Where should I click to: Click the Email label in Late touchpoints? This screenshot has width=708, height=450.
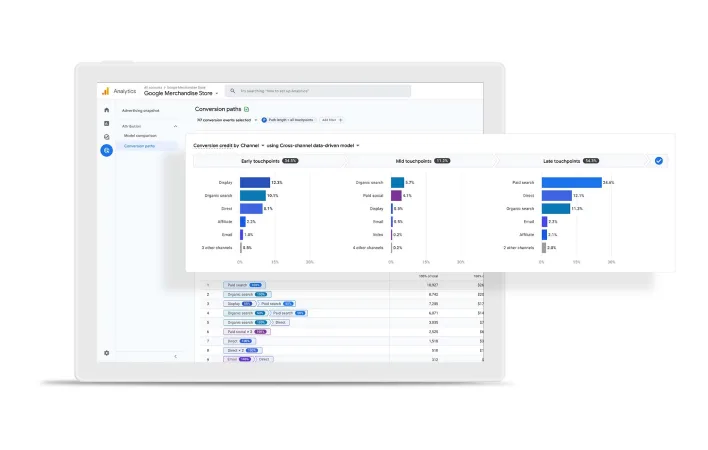[x=529, y=222]
